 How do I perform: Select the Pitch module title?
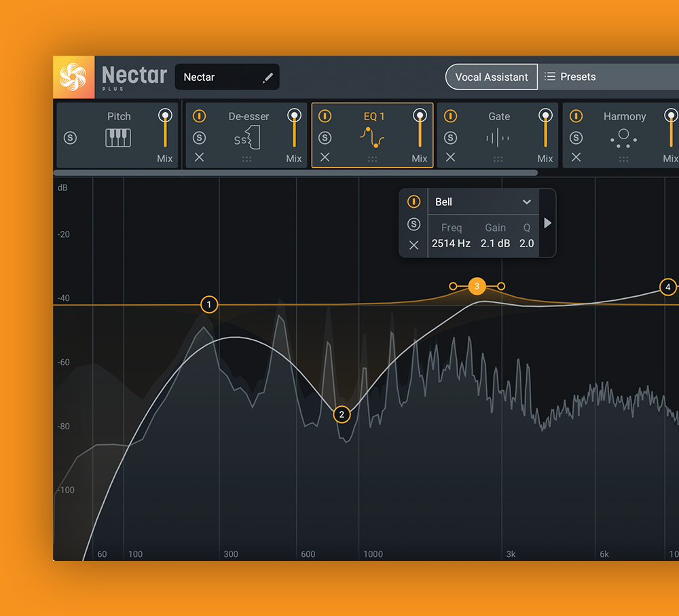[119, 117]
